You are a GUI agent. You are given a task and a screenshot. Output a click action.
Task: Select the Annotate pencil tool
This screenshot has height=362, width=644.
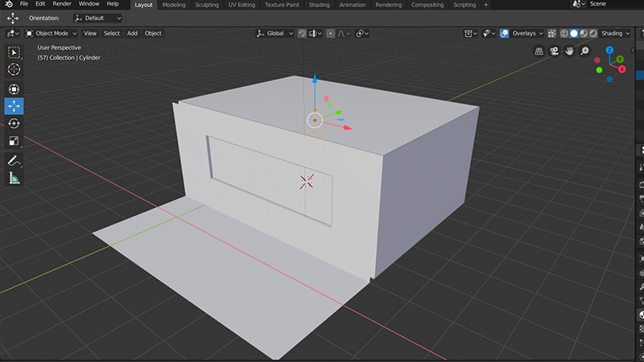(14, 161)
